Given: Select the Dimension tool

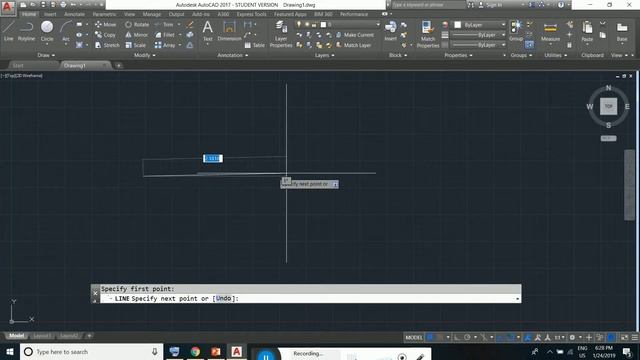Looking at the screenshot, I should point(229,31).
